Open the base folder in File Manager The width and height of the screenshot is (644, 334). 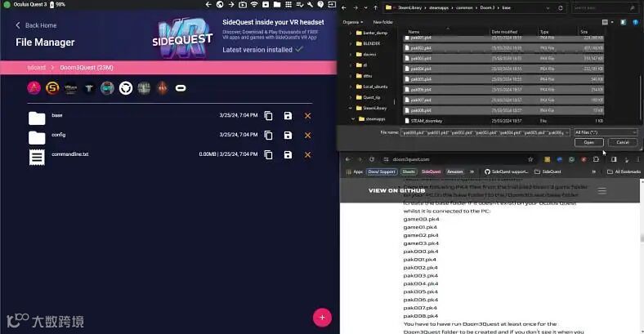coord(37,118)
